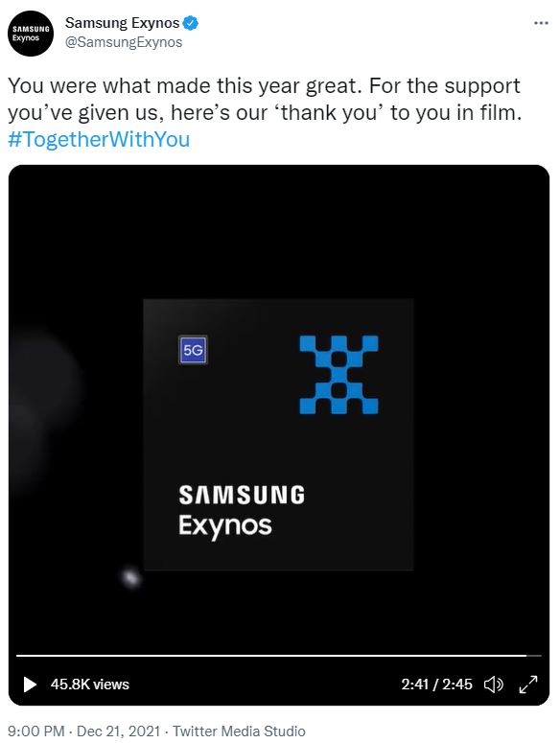Click the blue Exynos X logo in video
Screen dimensions: 560x743
tap(338, 374)
